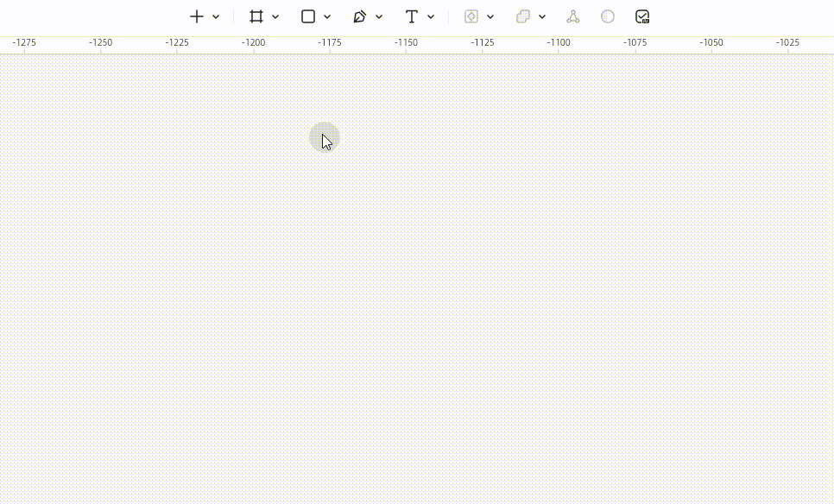Click ruler value -1275
The image size is (834, 504).
pyautogui.click(x=24, y=42)
